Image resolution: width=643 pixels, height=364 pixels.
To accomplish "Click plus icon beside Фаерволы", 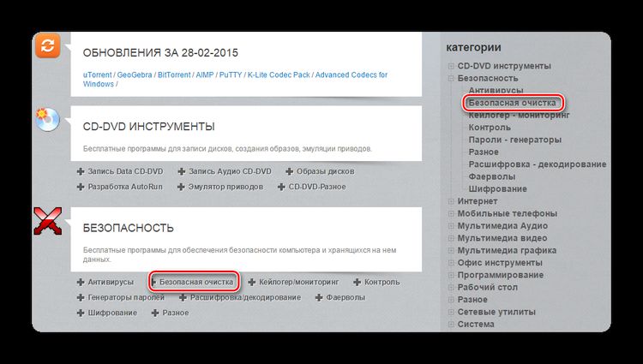I will coord(319,298).
